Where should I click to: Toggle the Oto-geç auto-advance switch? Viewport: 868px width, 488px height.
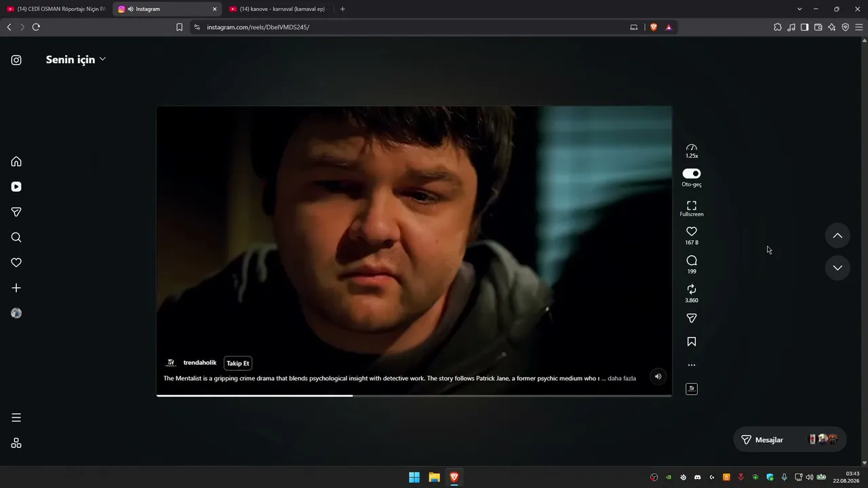(692, 174)
